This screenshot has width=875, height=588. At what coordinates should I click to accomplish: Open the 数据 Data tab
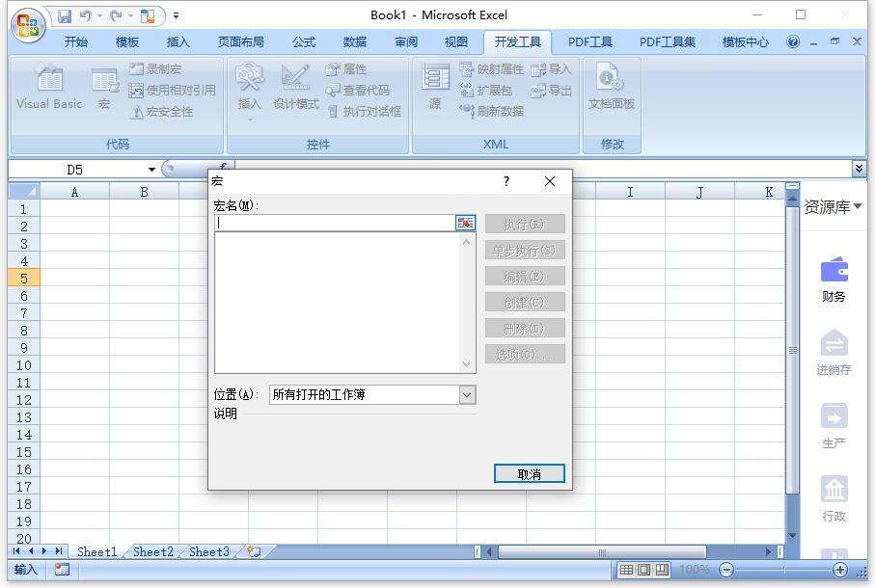click(355, 41)
